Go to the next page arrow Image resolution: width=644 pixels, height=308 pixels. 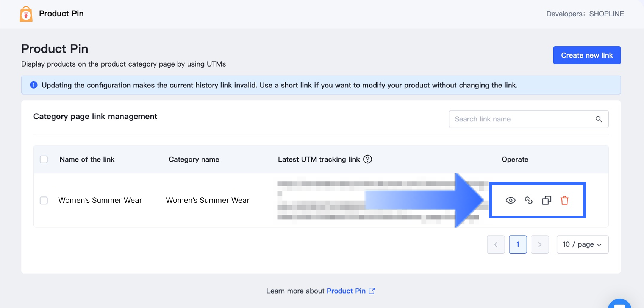click(x=539, y=244)
